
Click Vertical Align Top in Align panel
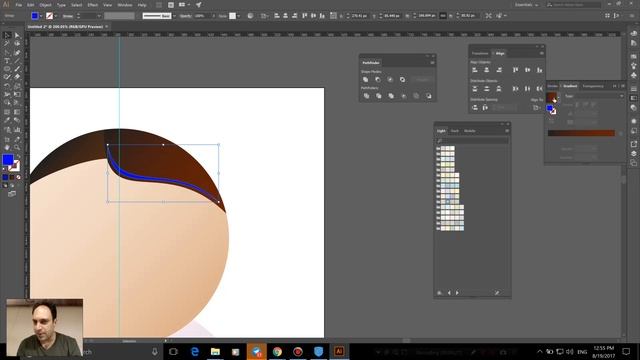point(516,70)
